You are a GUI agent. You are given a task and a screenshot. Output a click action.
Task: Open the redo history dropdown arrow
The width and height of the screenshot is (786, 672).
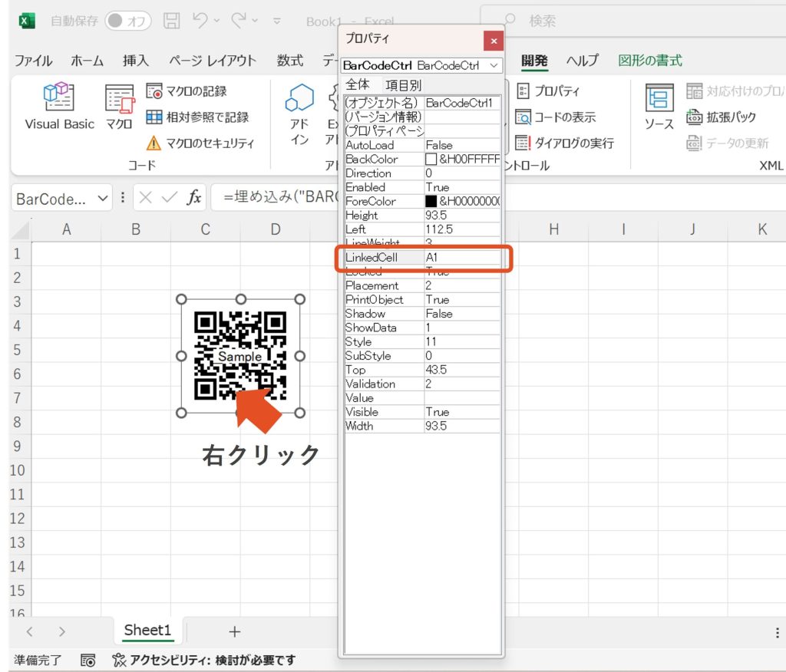(x=255, y=21)
